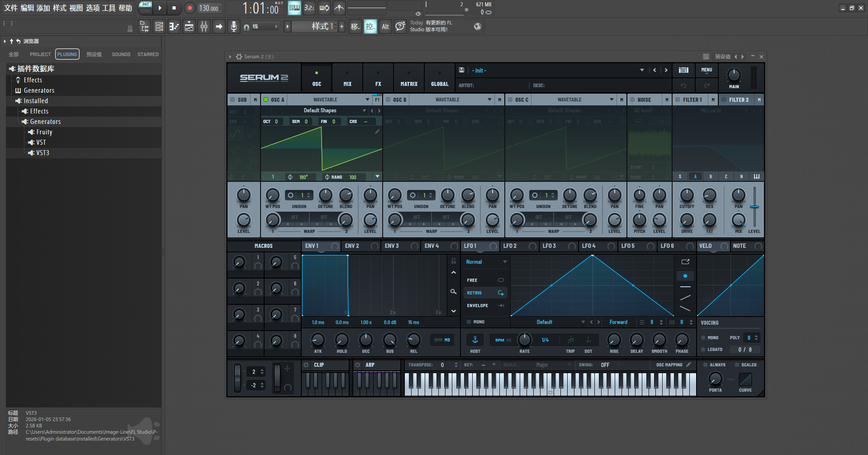The height and width of the screenshot is (455, 868).
Task: Tick the Legato checkbox in Voicing
Action: coord(703,350)
